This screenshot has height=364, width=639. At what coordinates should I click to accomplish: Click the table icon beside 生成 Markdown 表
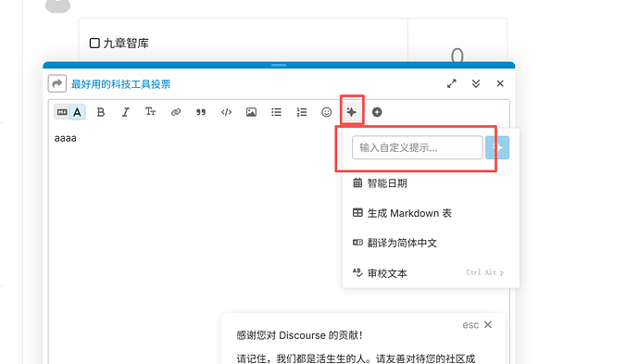click(x=357, y=213)
